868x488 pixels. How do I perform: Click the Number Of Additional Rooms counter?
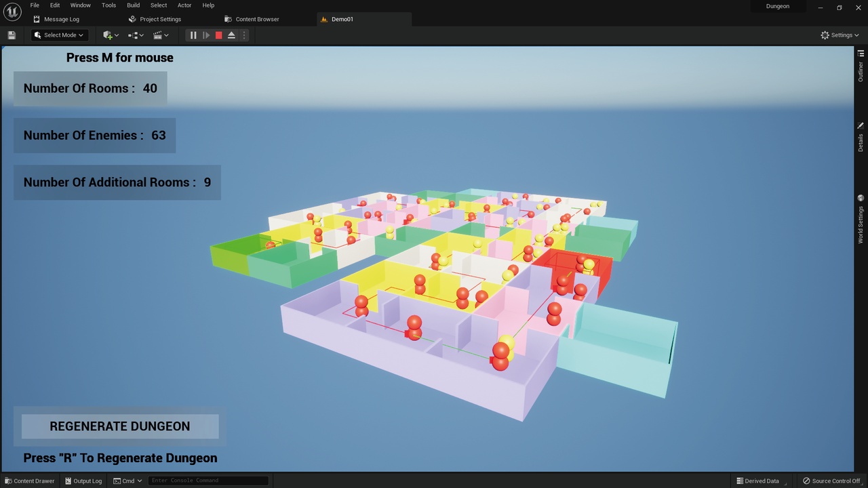pos(117,182)
